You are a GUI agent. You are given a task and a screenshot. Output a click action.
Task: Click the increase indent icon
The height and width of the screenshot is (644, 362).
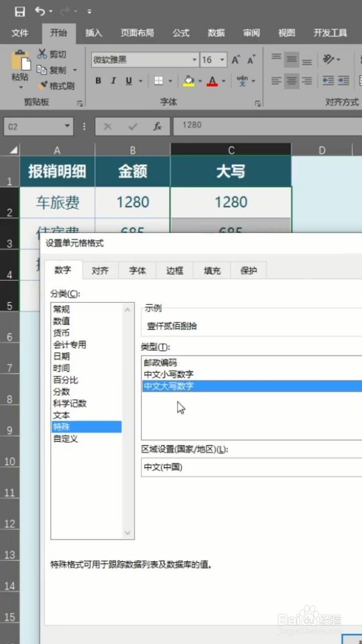[343, 80]
